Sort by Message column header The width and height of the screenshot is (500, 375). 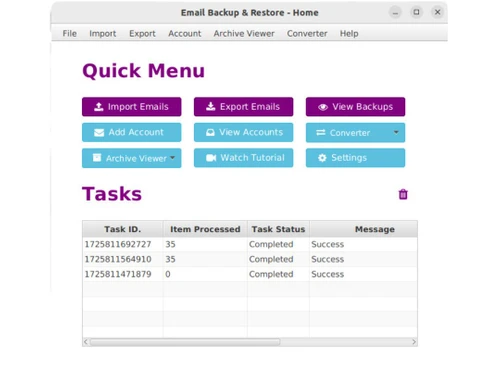pos(363,229)
